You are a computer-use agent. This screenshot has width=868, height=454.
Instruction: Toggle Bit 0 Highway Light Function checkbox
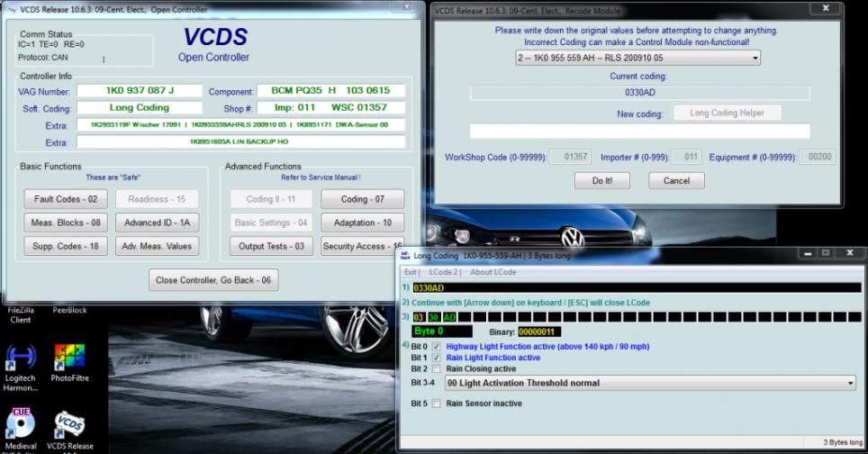(x=436, y=347)
